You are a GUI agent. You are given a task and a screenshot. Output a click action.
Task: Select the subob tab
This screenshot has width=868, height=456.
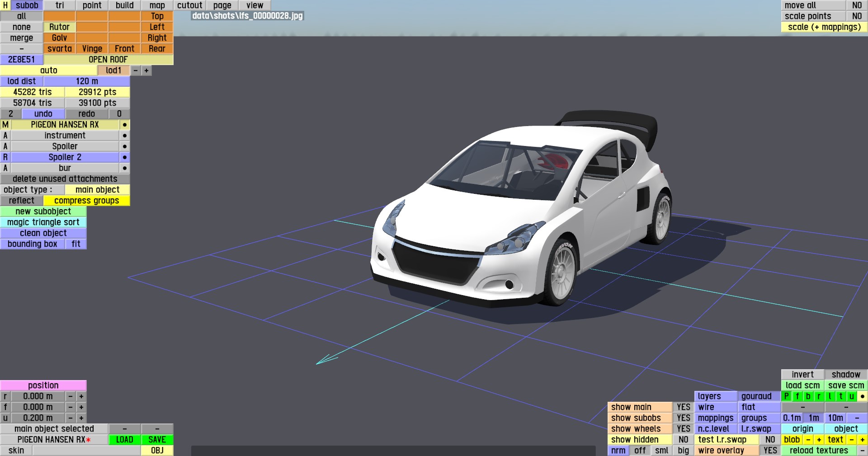coord(27,5)
